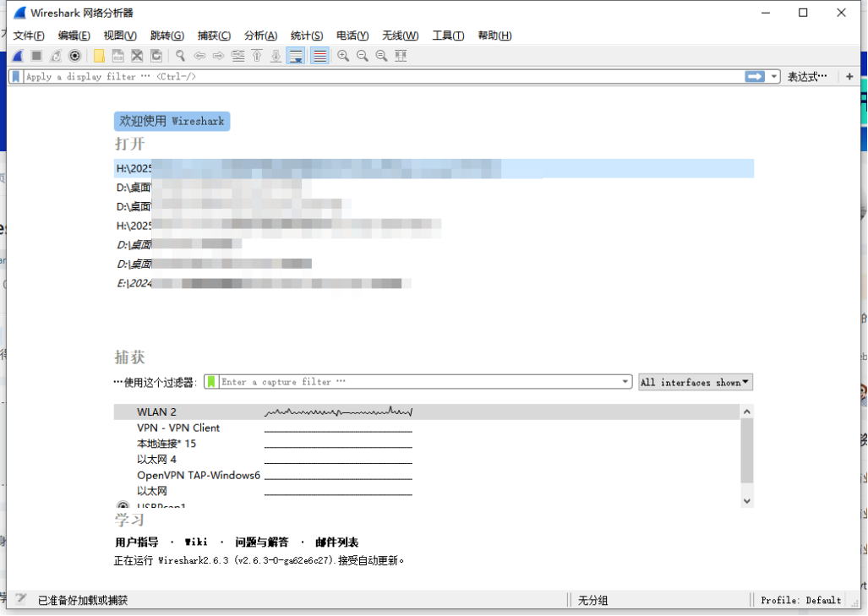The image size is (868, 616).
Task: Open the 视图(V) menu
Action: [120, 35]
